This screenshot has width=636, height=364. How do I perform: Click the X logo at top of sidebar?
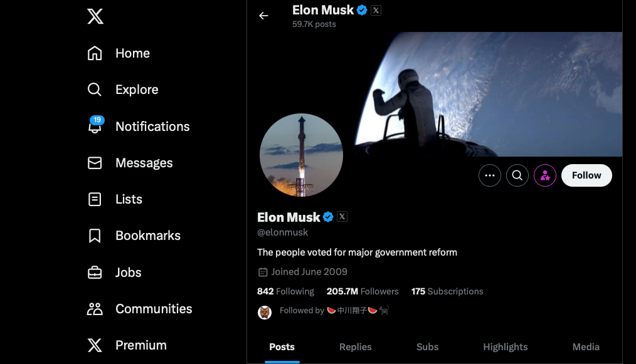pyautogui.click(x=95, y=16)
